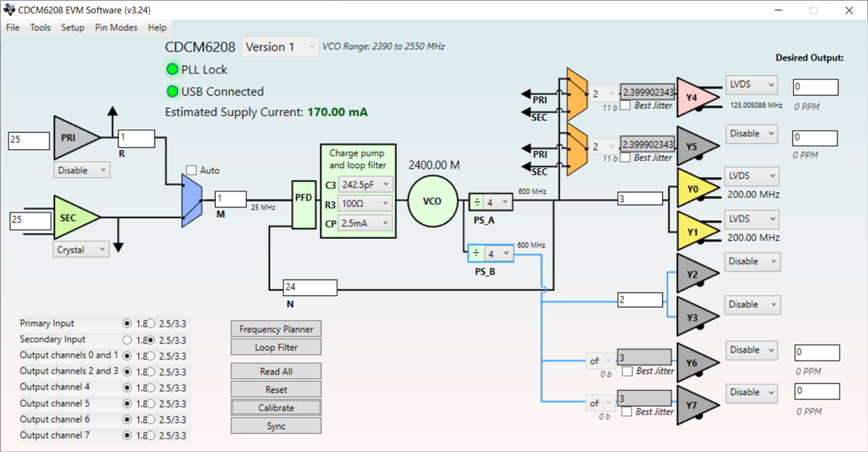Open the Version 1 dropdown
Screen dimensions: 868x452
pos(280,47)
